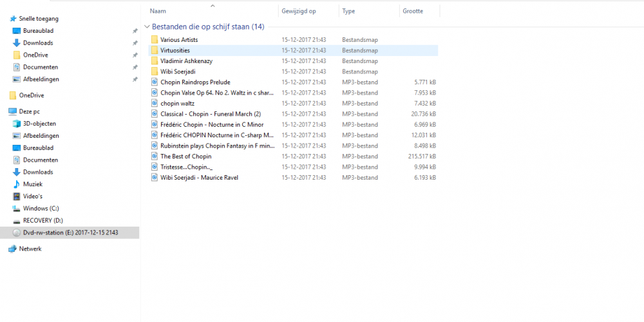Click MP3 icon of The Best of Chopin
The height and width of the screenshot is (322, 644).
155,156
